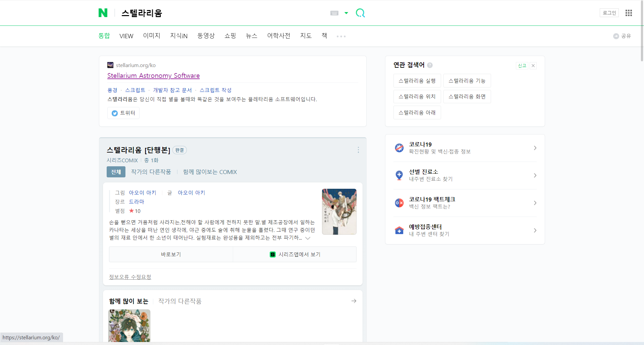Open 코로나19 팩트체크 row chevron
644x345 pixels.
pos(535,203)
